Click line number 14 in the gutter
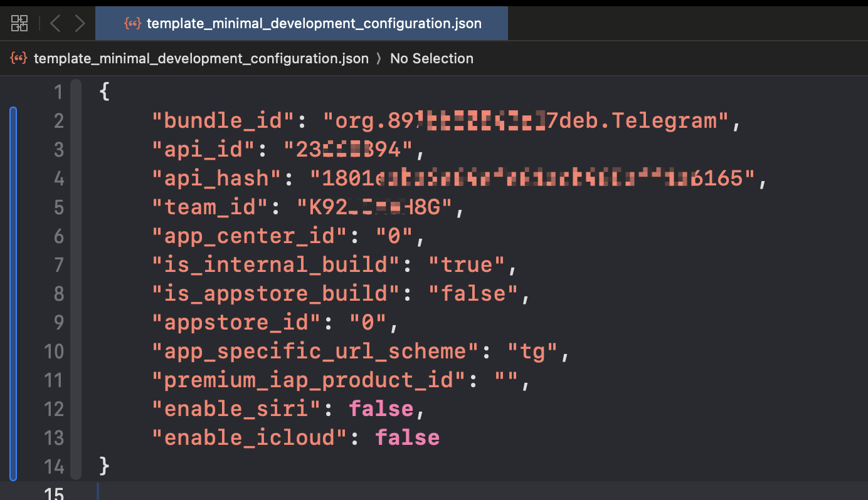 [53, 467]
